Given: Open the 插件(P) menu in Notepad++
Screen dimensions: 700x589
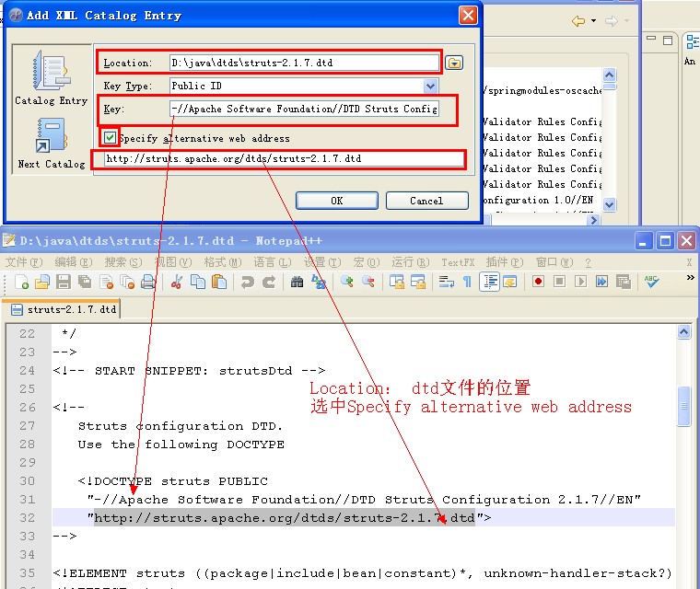Looking at the screenshot, I should point(505,262).
